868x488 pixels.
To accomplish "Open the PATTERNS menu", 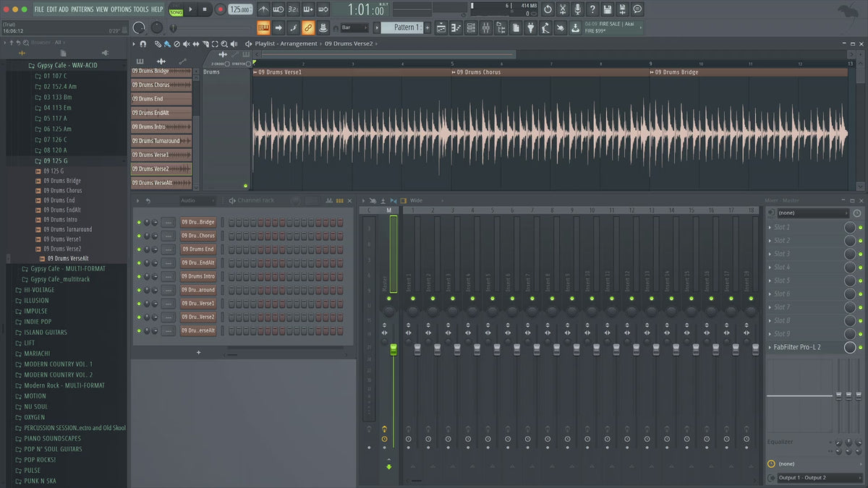I will [82, 9].
